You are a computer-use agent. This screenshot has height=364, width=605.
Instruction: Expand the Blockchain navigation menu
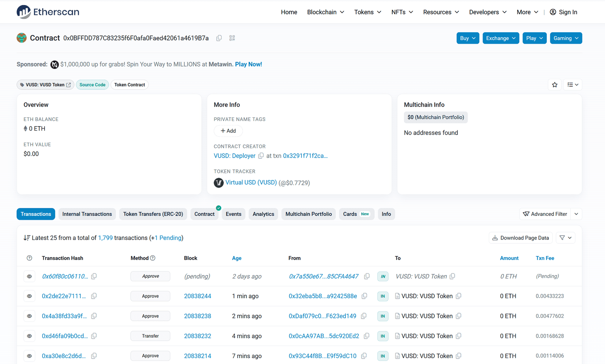click(325, 12)
